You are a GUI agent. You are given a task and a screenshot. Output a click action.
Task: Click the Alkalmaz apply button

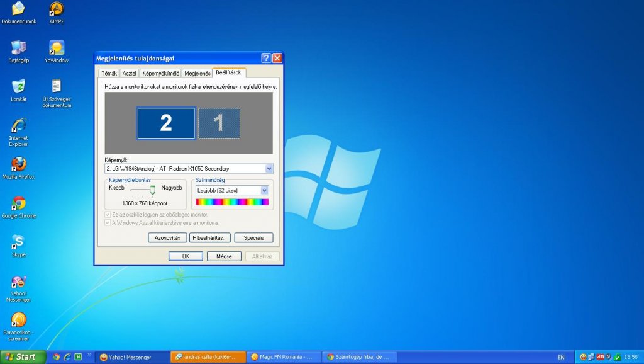(x=262, y=256)
